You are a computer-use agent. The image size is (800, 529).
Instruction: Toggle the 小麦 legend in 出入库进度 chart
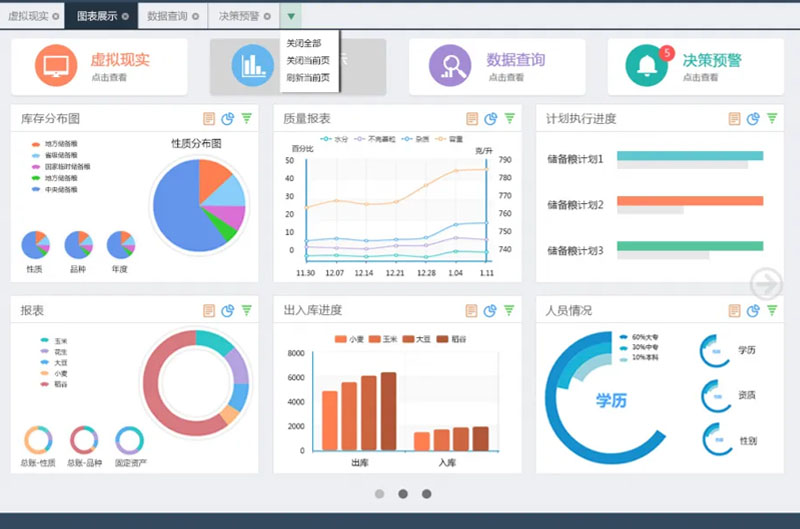[x=349, y=339]
